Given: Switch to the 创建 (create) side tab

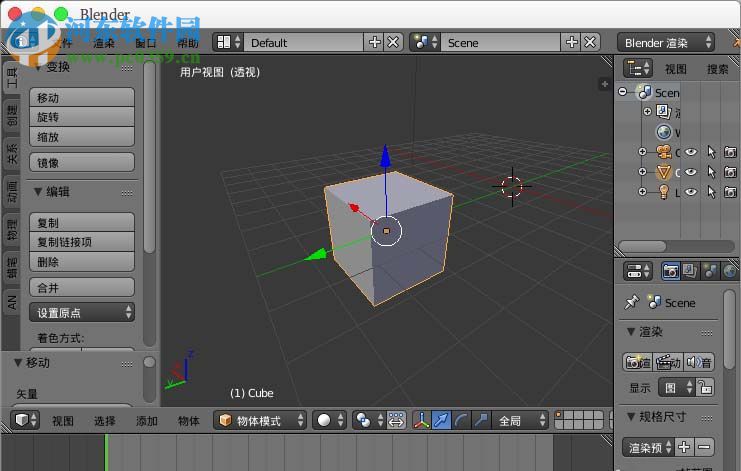Looking at the screenshot, I should 12,115.
